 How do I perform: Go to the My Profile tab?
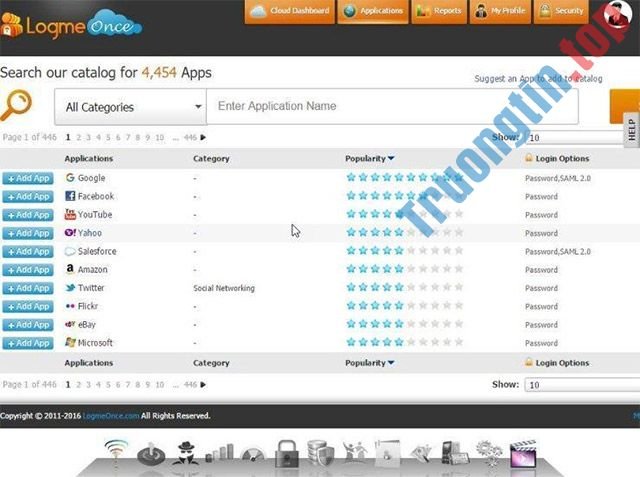point(502,12)
